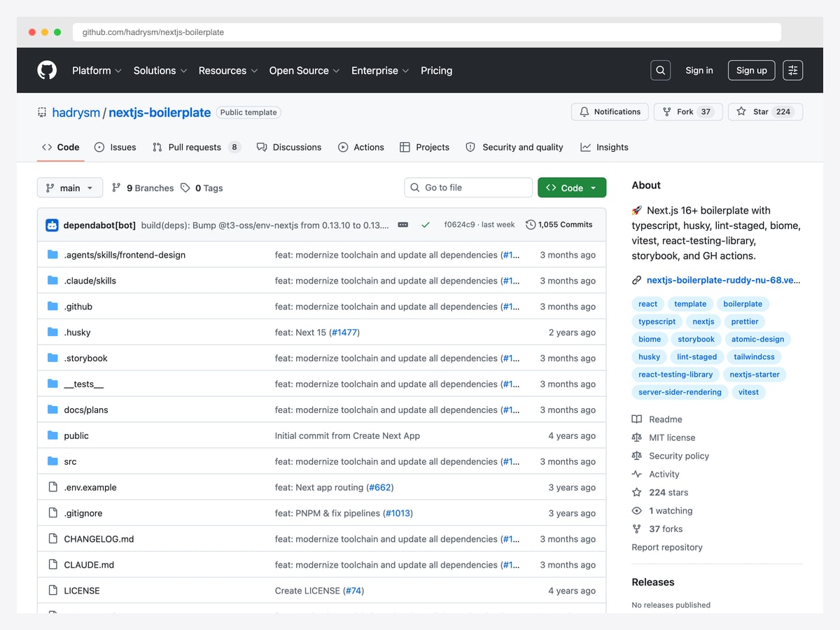This screenshot has height=630, width=840.
Task: Click the Fork icon
Action: pyautogui.click(x=667, y=112)
